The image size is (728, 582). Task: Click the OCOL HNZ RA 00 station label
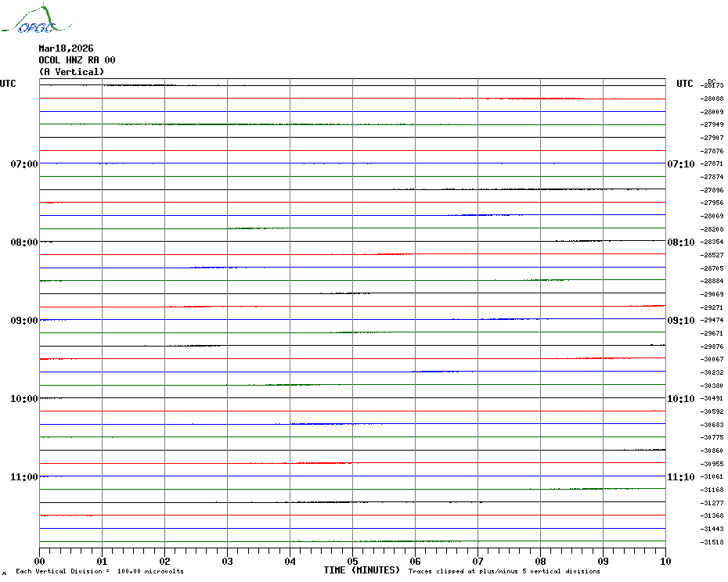(x=77, y=60)
